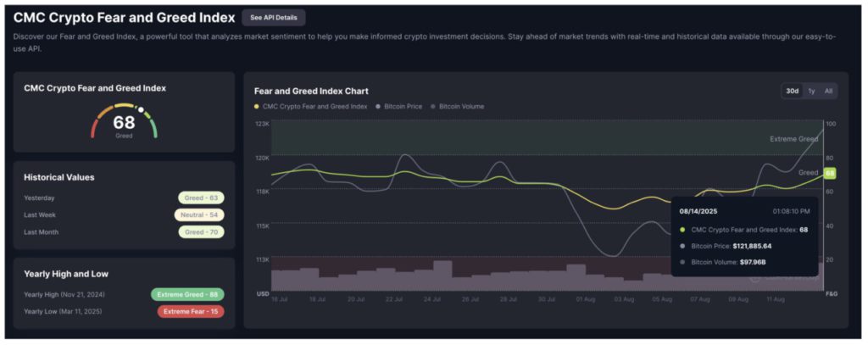Viewport: 868px width, 345px height.
Task: Click the See API Details button
Action: (273, 17)
